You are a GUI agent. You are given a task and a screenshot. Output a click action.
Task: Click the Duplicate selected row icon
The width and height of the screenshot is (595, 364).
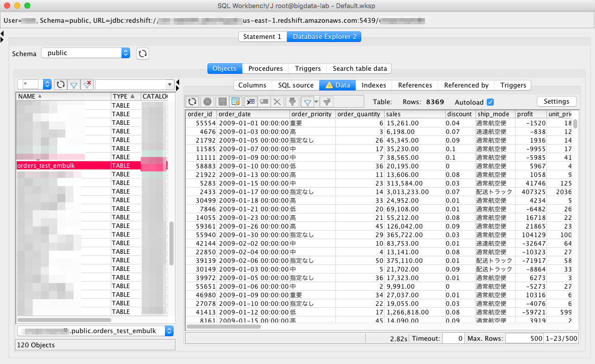pos(265,101)
